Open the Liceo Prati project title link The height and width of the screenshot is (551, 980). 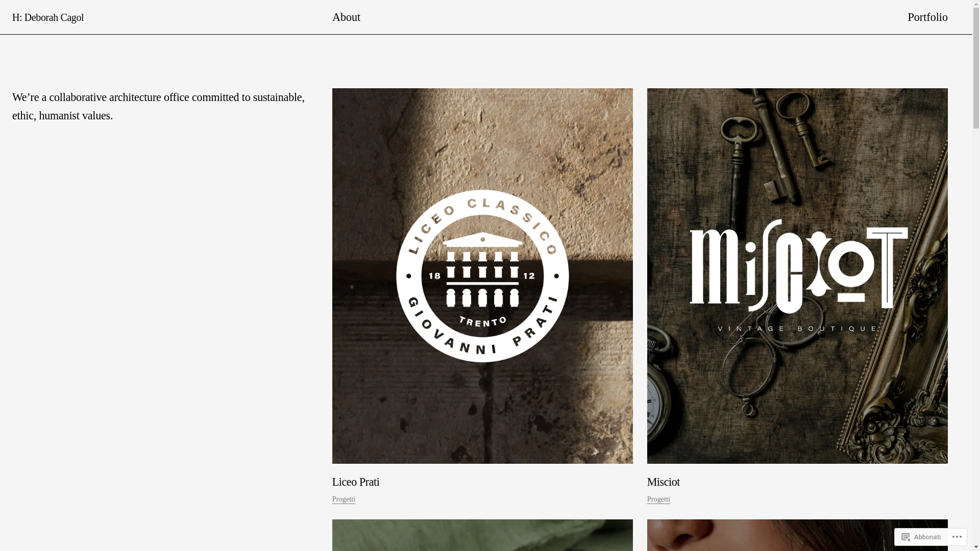click(x=356, y=482)
